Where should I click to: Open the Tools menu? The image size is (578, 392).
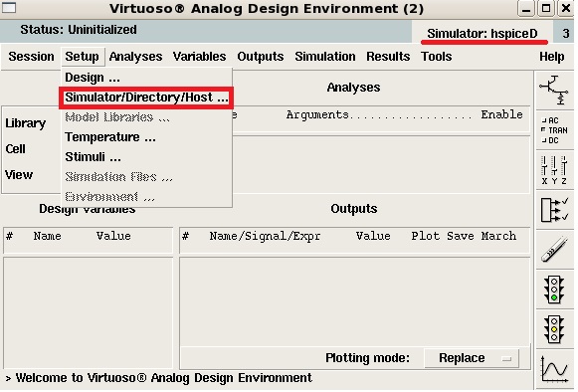437,57
